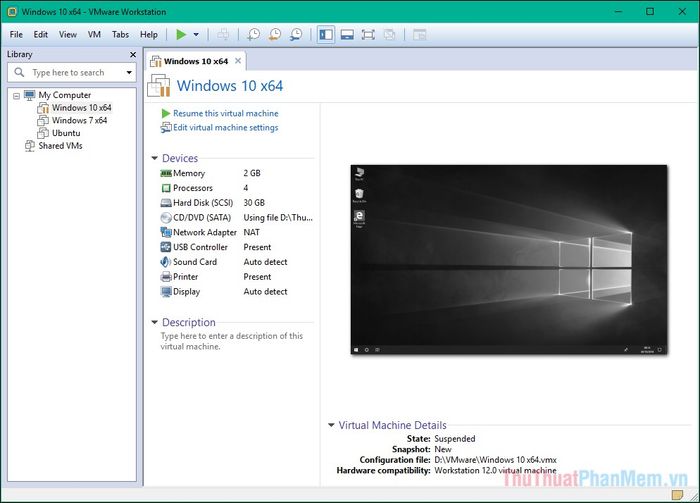Screen dimensions: 700x503
Task: Click the message log icon in status bar
Action: coord(677,495)
